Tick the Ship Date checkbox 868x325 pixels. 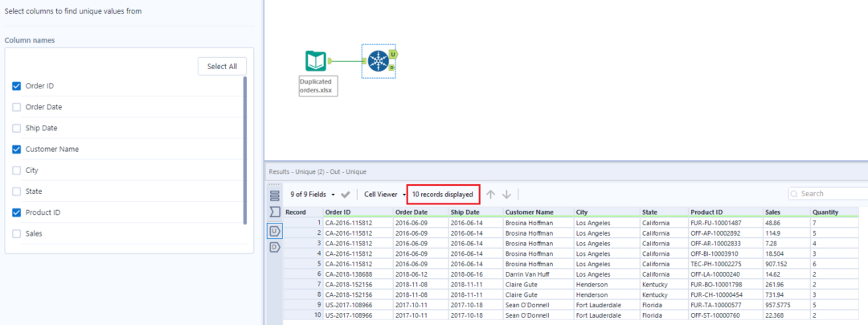tap(17, 128)
